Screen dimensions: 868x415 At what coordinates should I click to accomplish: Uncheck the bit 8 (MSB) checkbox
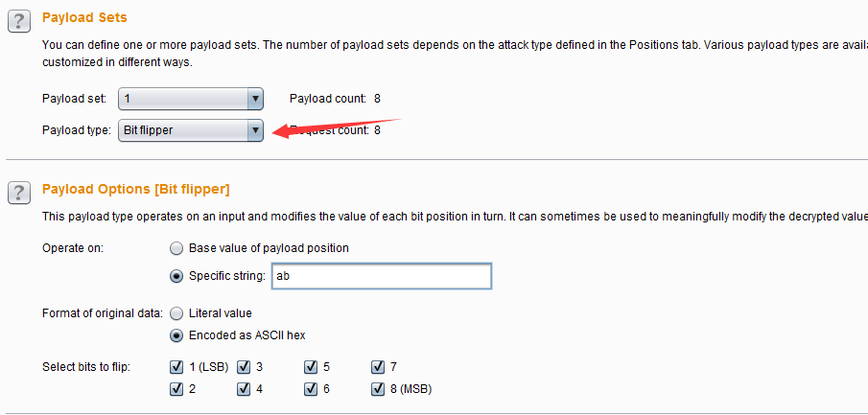point(378,389)
